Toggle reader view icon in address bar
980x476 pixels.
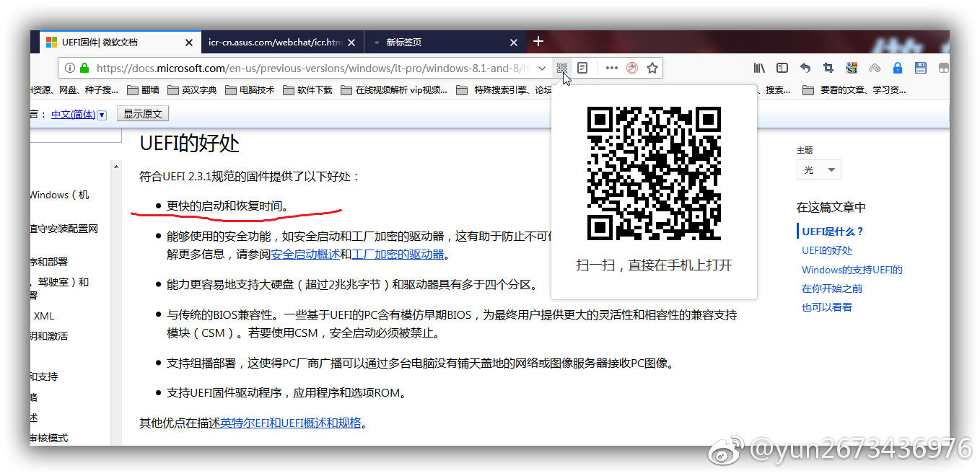pyautogui.click(x=582, y=68)
